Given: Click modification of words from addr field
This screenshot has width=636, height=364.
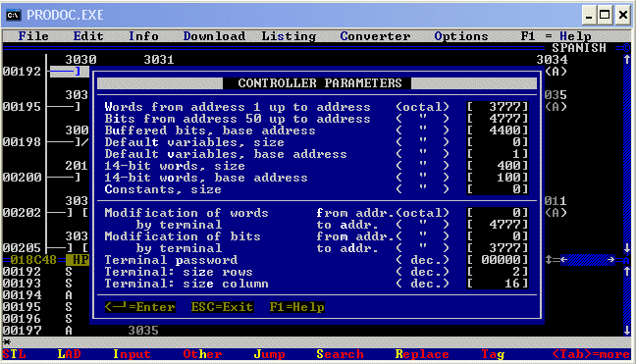Looking at the screenshot, I should coord(498,212).
